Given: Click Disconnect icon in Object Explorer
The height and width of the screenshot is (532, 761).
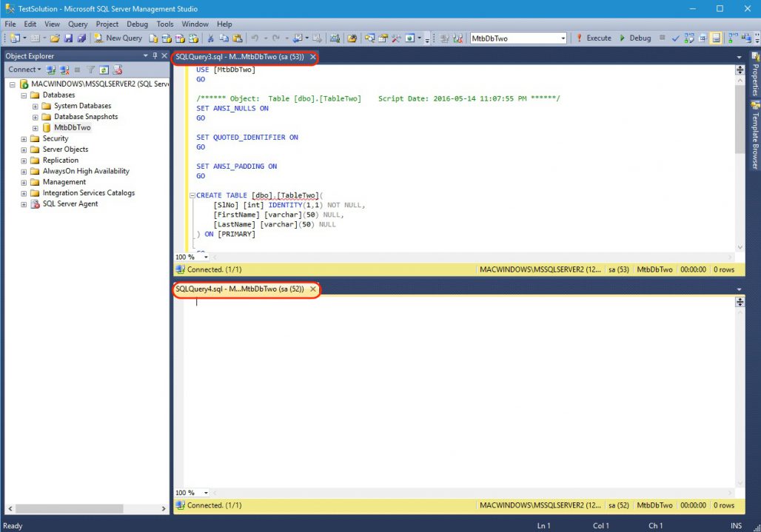Looking at the screenshot, I should [x=64, y=70].
